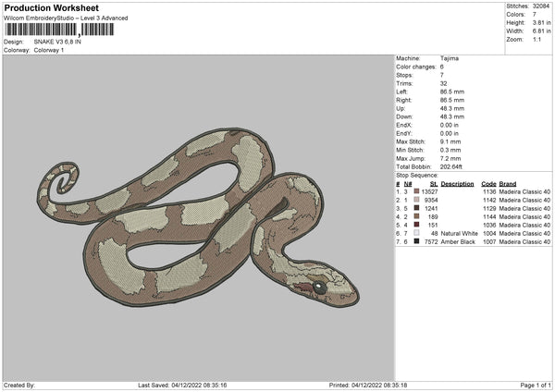The height and width of the screenshot is (392, 555).
Task: Select the swatch with 9354 stitches
Action: pos(416,200)
